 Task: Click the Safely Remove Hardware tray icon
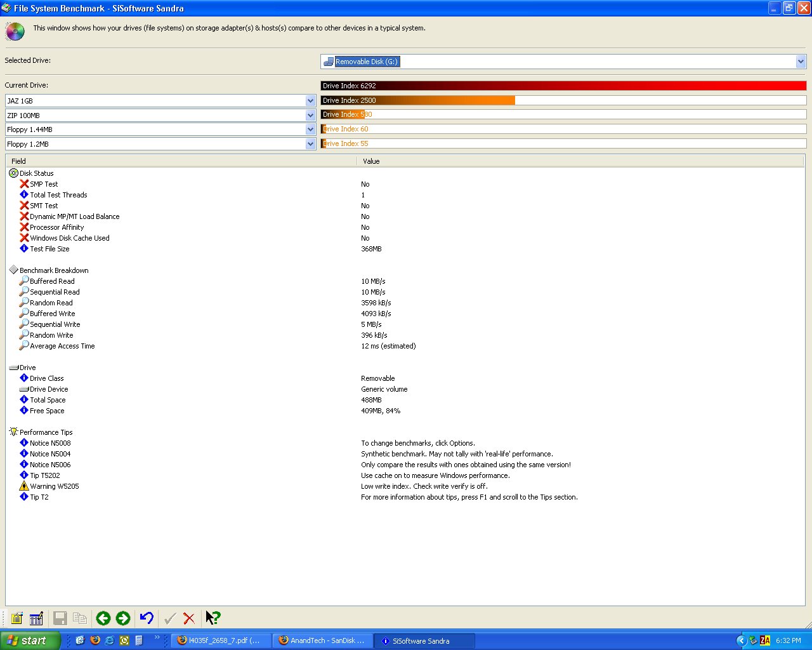click(x=753, y=640)
